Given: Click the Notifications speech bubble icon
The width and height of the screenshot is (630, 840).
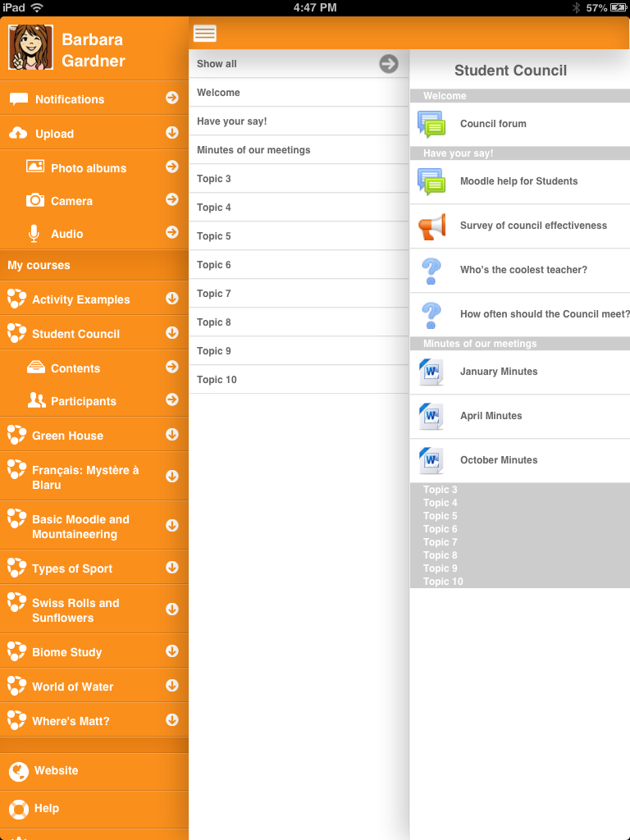Looking at the screenshot, I should point(19,99).
